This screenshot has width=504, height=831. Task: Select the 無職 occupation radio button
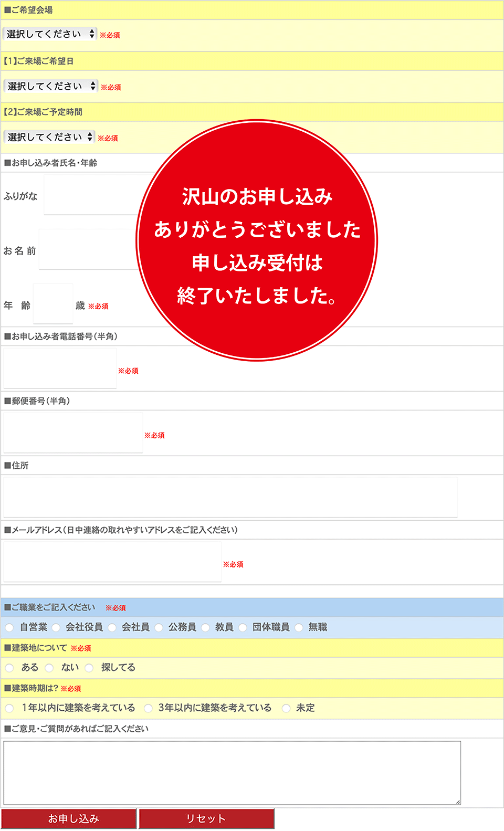(299, 627)
